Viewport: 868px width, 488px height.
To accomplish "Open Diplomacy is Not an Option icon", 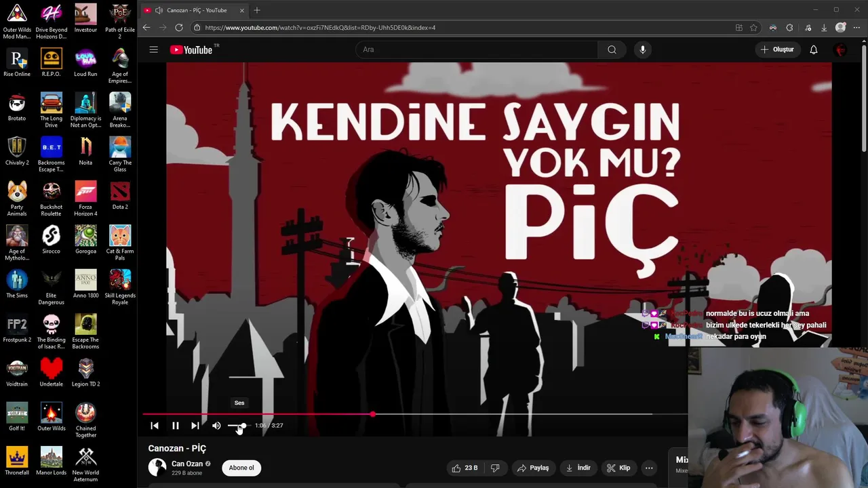I will 85,110.
